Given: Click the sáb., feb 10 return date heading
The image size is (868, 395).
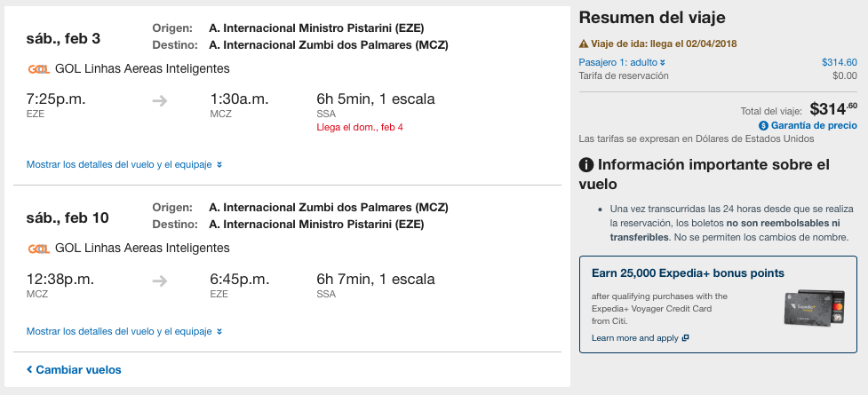Looking at the screenshot, I should click(68, 217).
